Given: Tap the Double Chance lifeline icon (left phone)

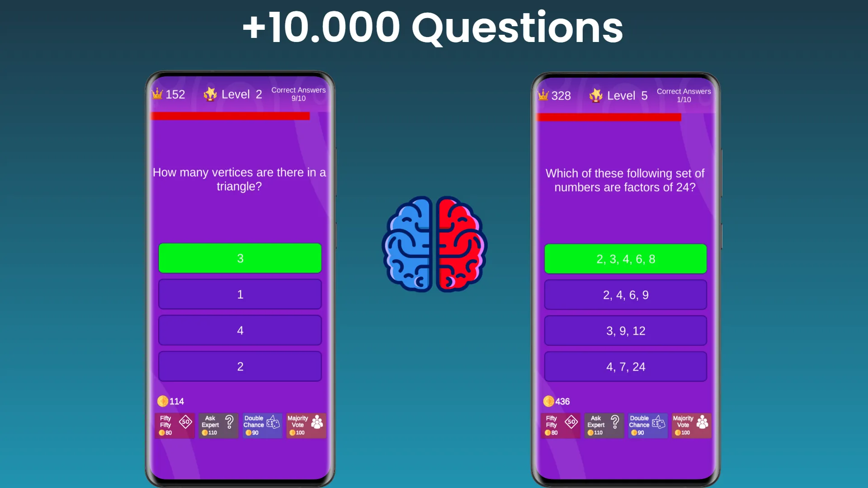Looking at the screenshot, I should (262, 424).
